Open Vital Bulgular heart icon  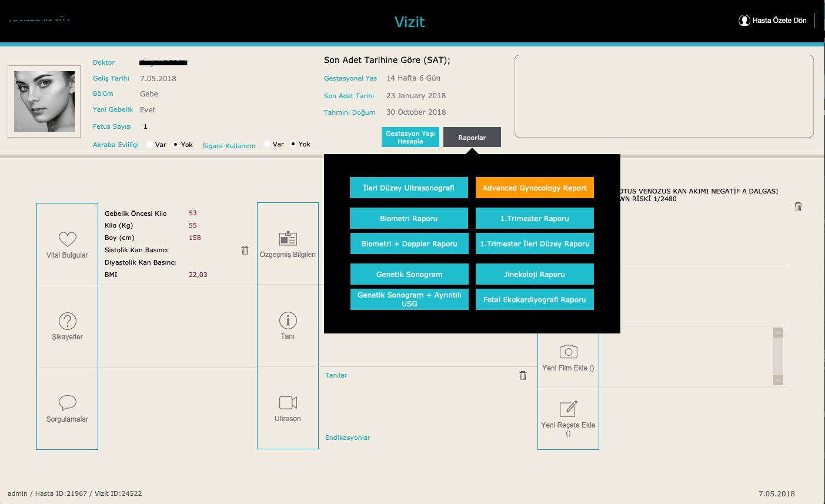tap(67, 239)
